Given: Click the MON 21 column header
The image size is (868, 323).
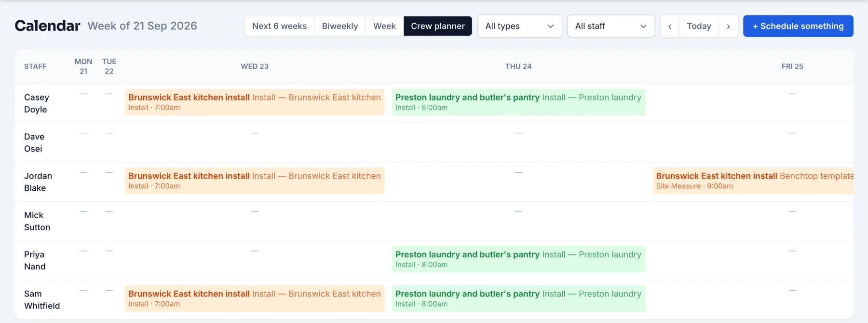Looking at the screenshot, I should pyautogui.click(x=83, y=66).
